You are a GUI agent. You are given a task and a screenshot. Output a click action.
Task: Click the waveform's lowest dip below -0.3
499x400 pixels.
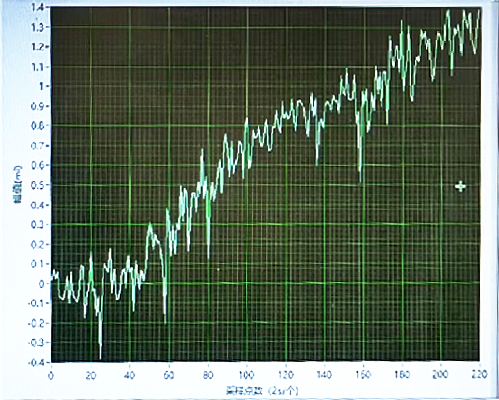[100, 357]
